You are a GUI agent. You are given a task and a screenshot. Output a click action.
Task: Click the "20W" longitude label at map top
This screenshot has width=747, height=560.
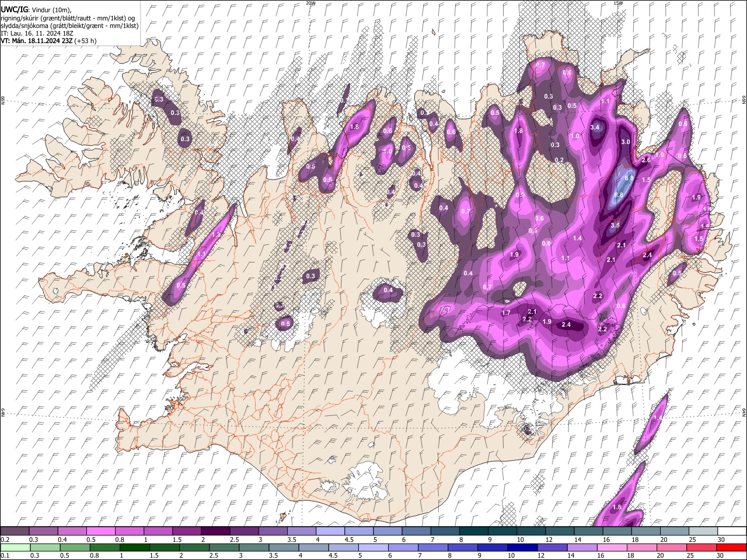click(310, 3)
